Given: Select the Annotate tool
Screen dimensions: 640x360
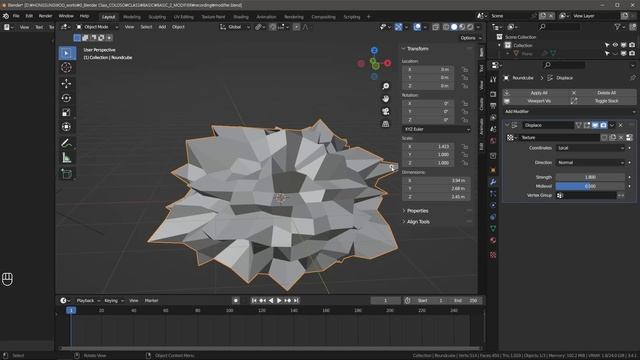Looking at the screenshot, I should [x=66, y=143].
